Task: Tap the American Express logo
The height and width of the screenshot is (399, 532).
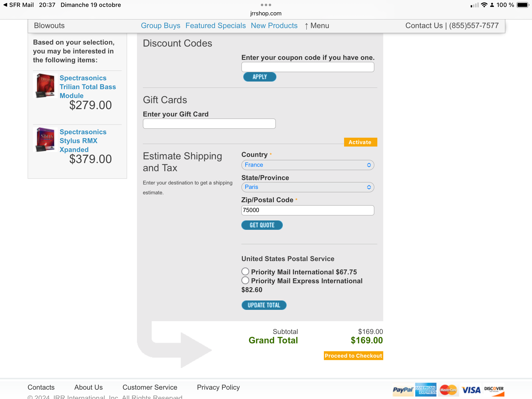Action: tap(426, 389)
